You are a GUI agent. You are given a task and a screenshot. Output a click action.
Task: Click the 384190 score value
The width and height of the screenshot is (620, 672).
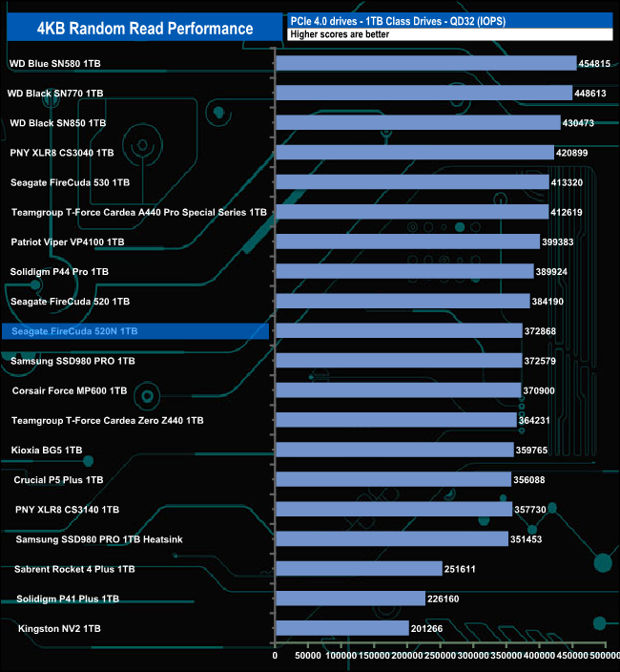(x=548, y=302)
